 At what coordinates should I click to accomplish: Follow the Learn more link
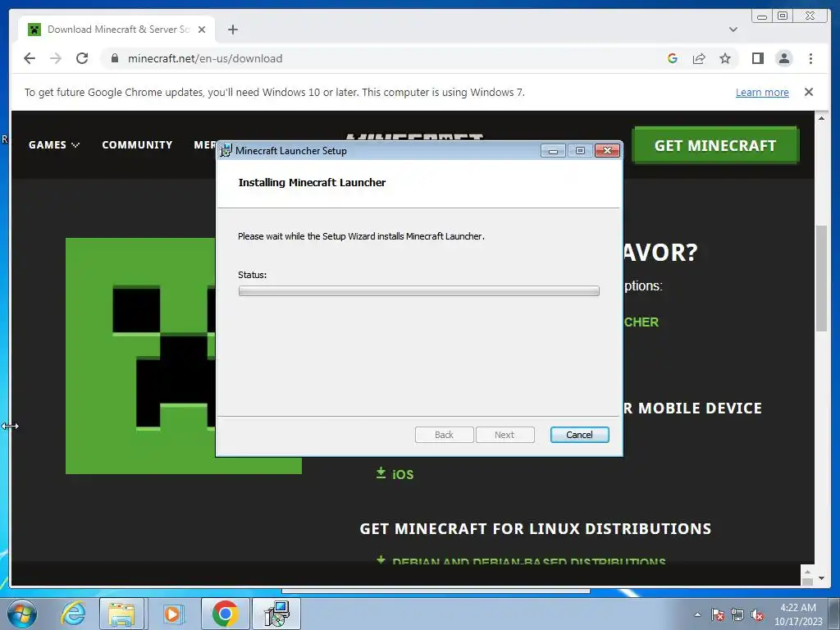(x=762, y=92)
